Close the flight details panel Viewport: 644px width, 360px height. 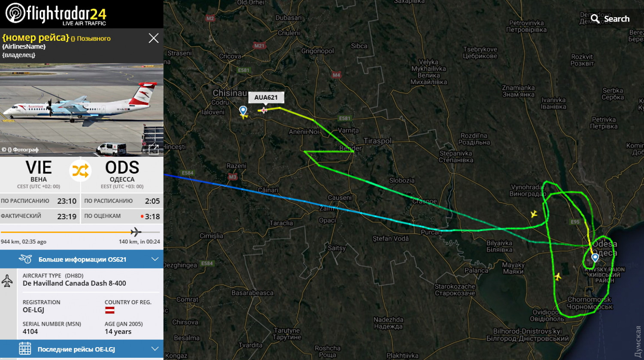coord(153,38)
